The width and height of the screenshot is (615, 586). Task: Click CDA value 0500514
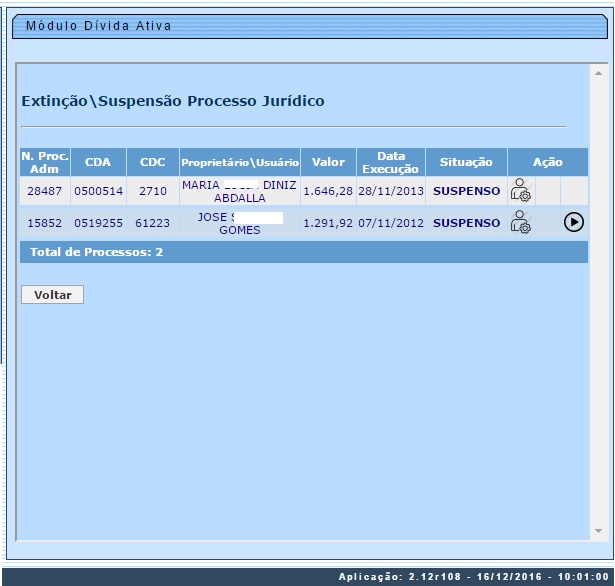98,191
